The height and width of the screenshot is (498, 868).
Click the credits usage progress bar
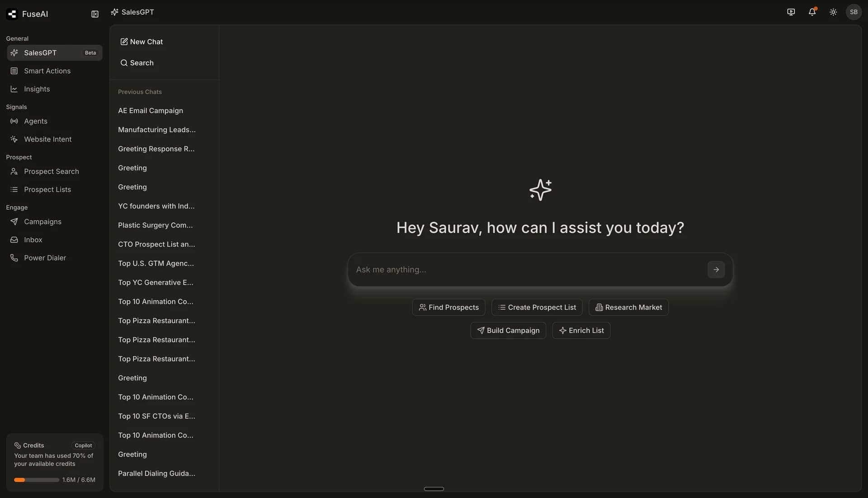tap(36, 479)
